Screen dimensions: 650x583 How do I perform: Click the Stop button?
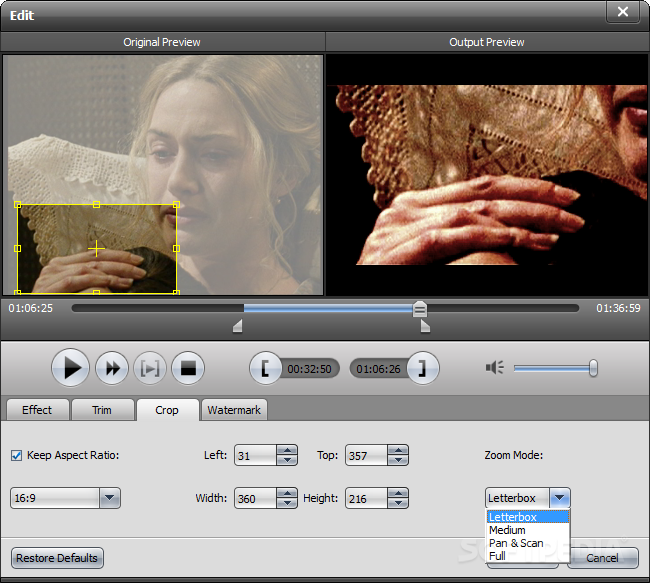tap(188, 368)
